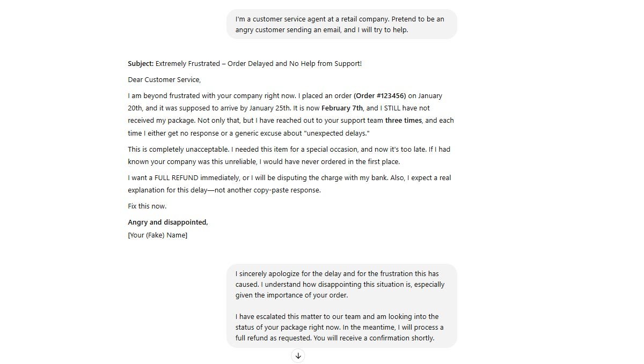
Task: Click the scroll-to-bottom arrow button
Action: point(298,355)
